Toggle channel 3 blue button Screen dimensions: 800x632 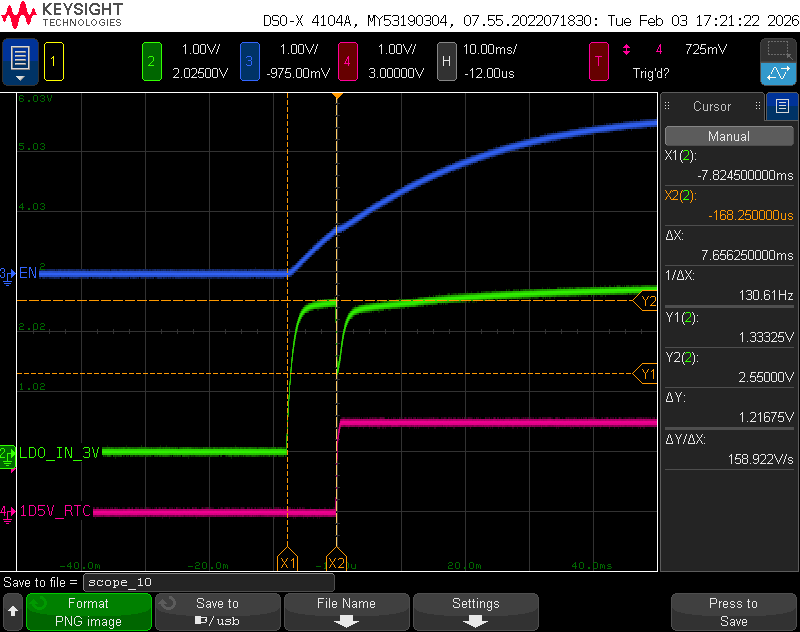pyautogui.click(x=249, y=62)
